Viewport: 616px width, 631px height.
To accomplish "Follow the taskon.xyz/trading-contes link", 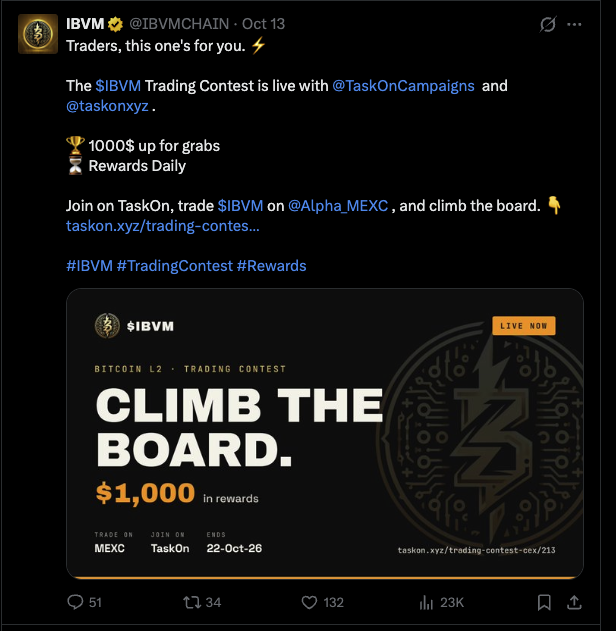I will point(163,226).
